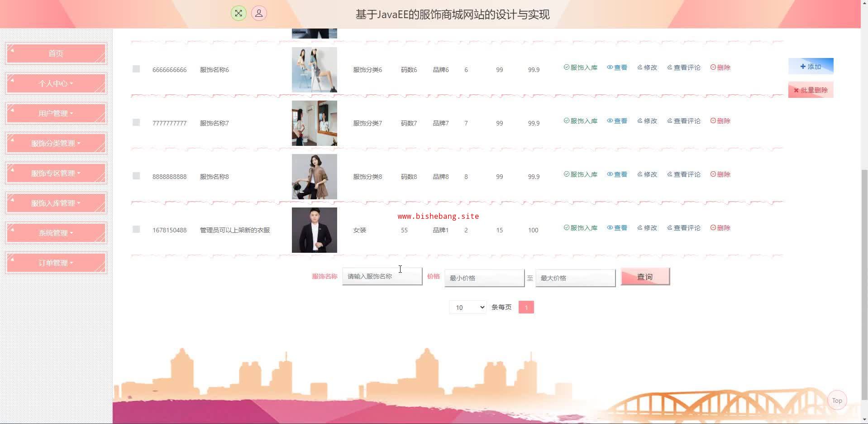Expand the 个人中心 sidebar menu
Screen dimensions: 868x424
tap(56, 83)
